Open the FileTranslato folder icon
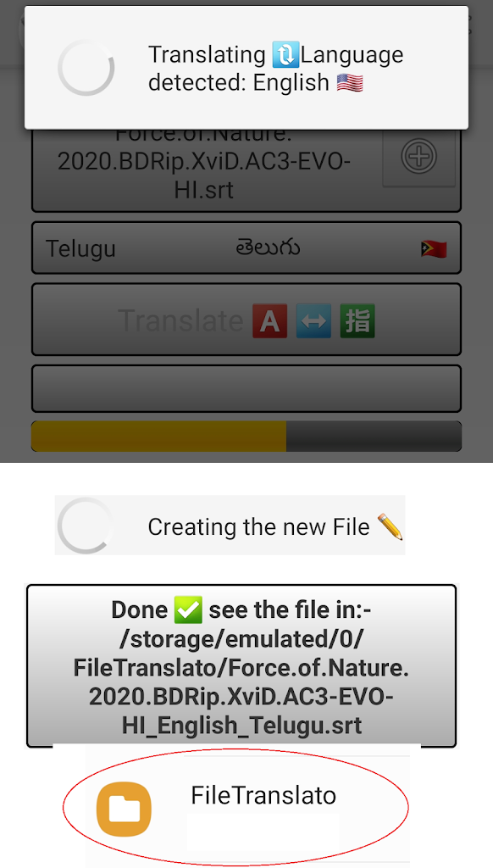This screenshot has height=868, width=493. (124, 809)
